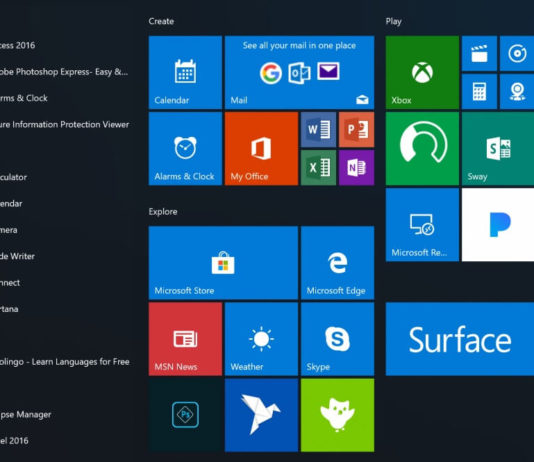The image size is (534, 462).
Task: Select the Create group header
Action: [x=161, y=21]
